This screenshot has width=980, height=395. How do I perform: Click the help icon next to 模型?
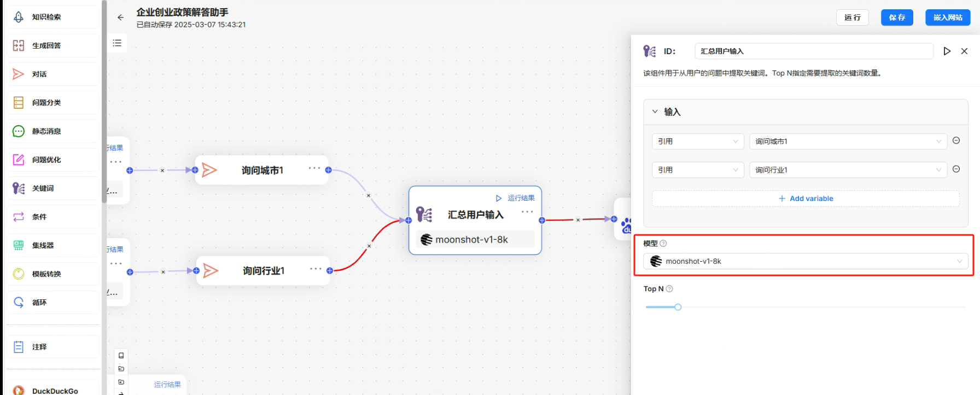pos(663,244)
